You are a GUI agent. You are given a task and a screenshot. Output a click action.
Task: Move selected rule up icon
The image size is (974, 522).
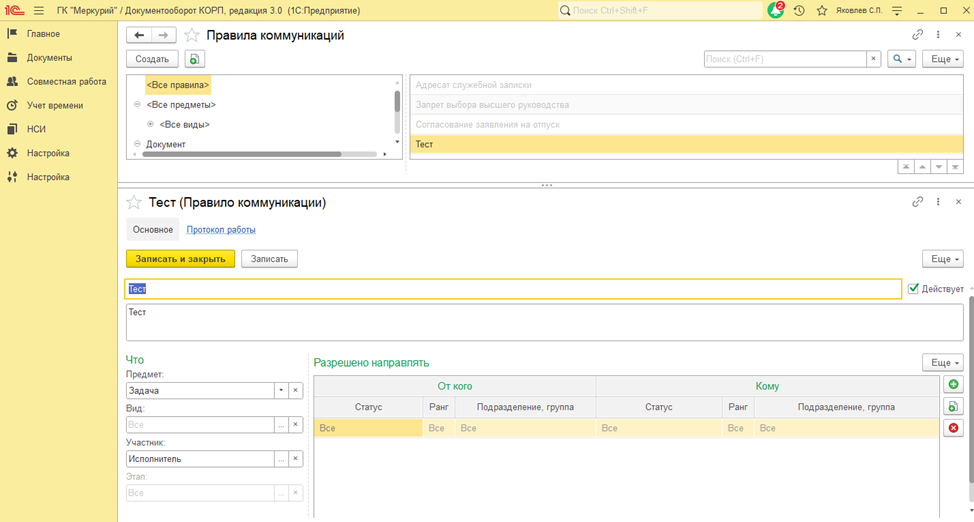tap(922, 167)
